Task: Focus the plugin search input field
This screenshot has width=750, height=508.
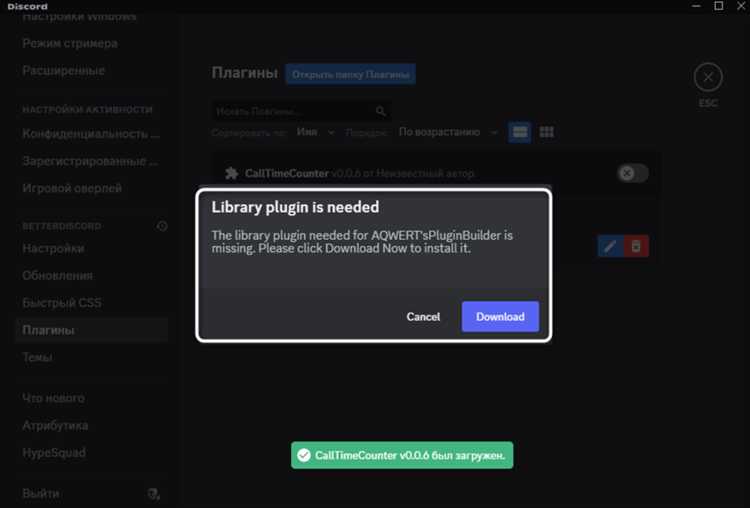Action: click(301, 111)
